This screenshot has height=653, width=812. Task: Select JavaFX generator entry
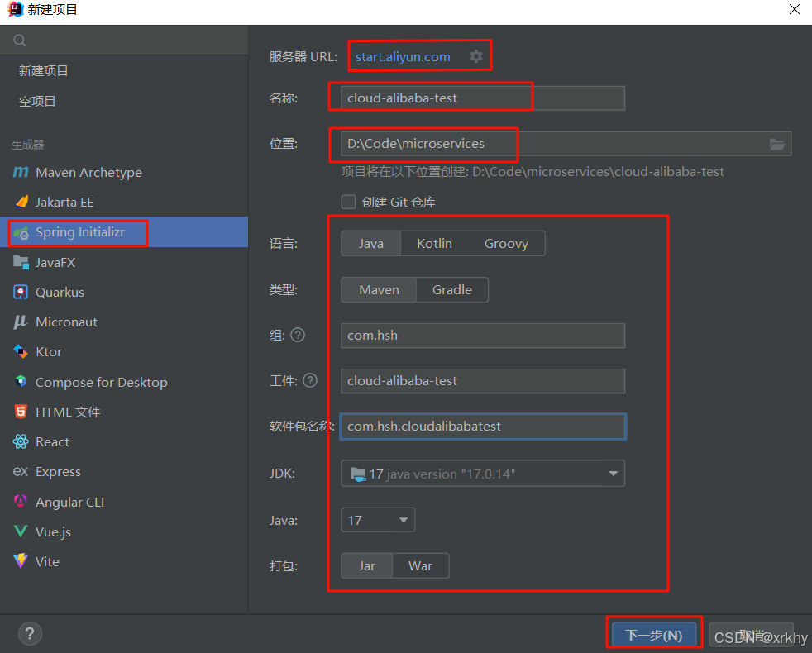tap(124, 262)
